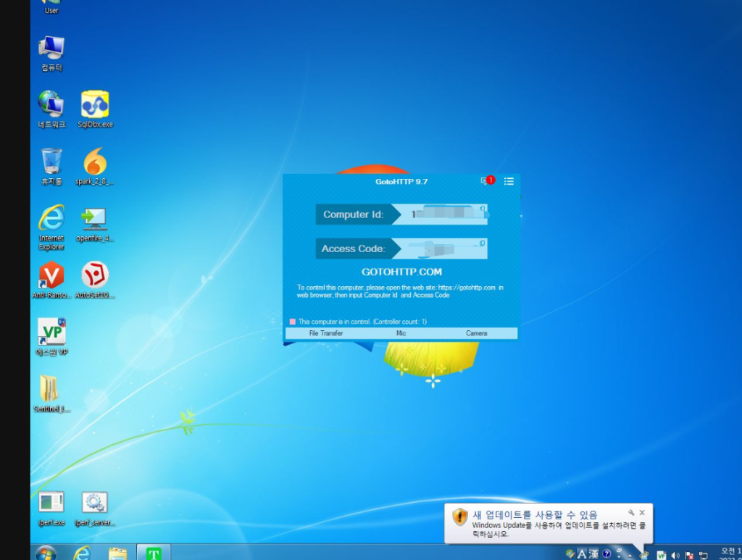Select the 컴퓨터 desktop icon
The width and height of the screenshot is (742, 560).
pyautogui.click(x=51, y=54)
